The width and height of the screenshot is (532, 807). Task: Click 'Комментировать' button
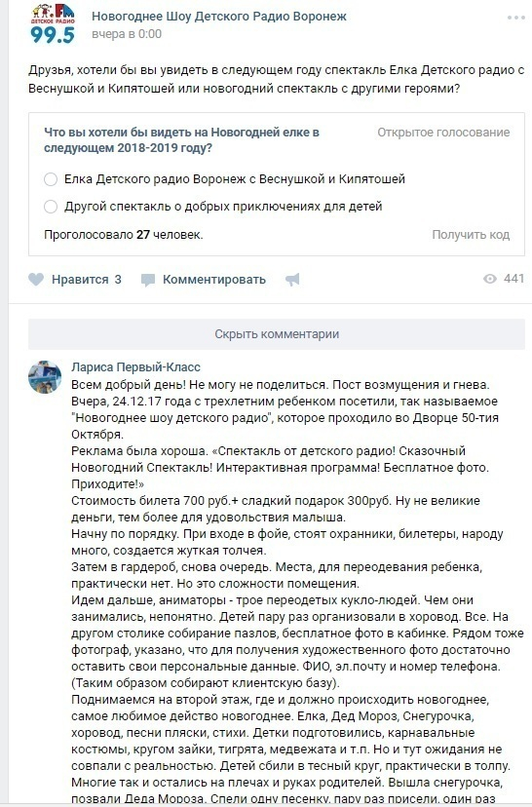214,280
